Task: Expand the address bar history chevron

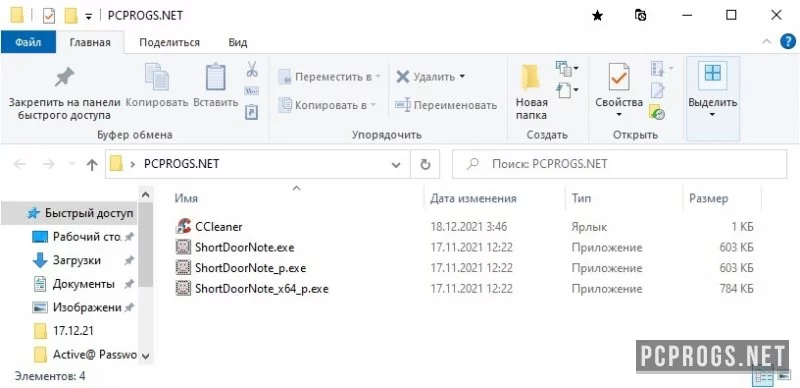Action: (x=396, y=164)
